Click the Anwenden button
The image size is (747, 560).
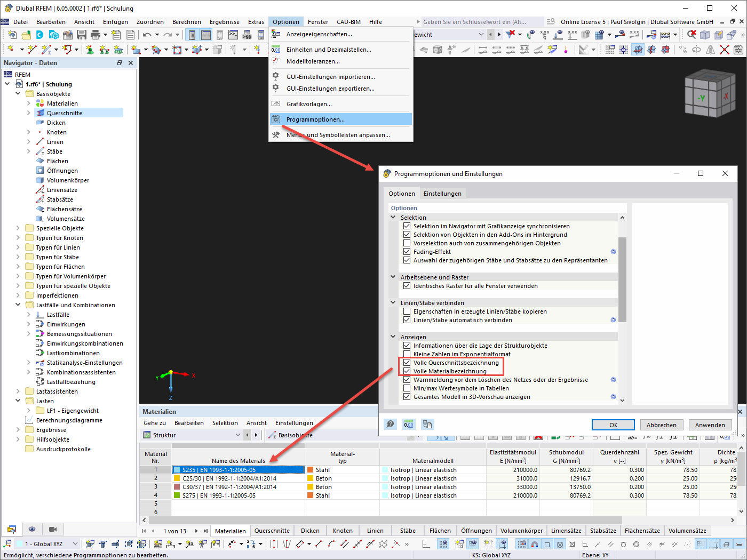(x=710, y=425)
